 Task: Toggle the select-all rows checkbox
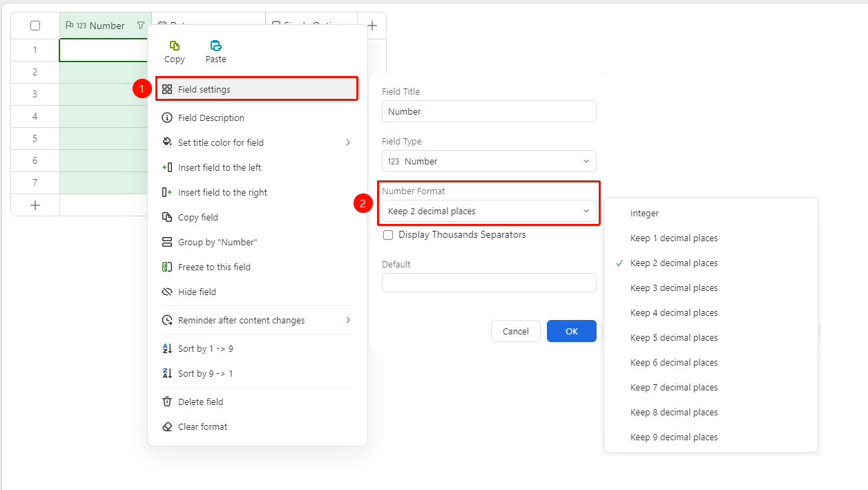click(x=35, y=26)
